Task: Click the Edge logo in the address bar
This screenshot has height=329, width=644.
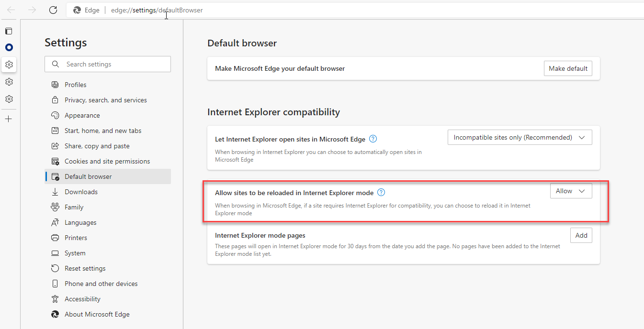Action: click(x=77, y=10)
